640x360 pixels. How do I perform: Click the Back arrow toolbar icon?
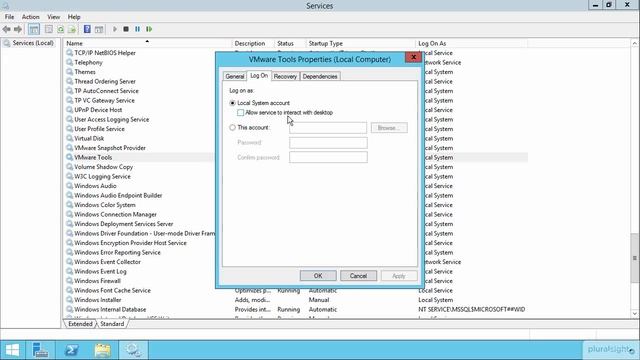7,29
